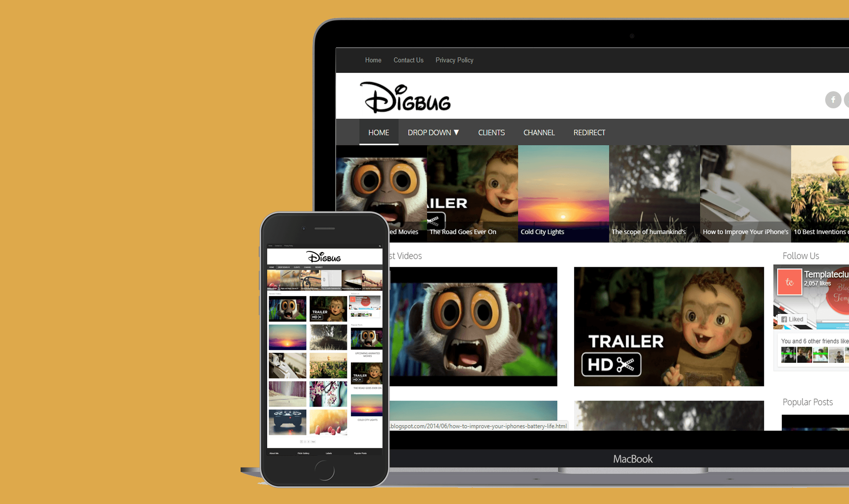
Task: Click Contact Us in top navigation bar
Action: (x=408, y=60)
